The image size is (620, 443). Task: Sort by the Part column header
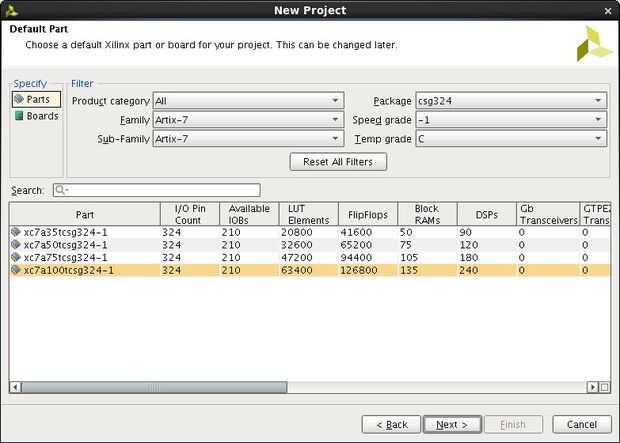(85, 214)
